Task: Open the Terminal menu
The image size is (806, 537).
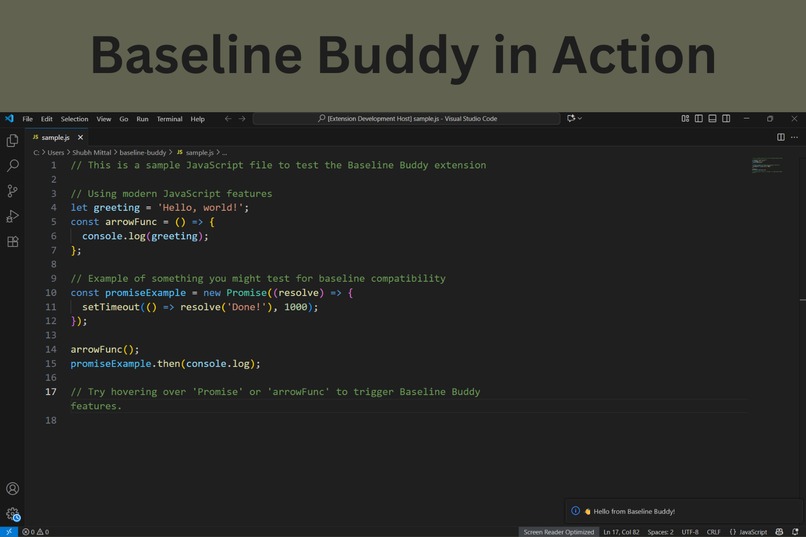Action: coord(170,119)
